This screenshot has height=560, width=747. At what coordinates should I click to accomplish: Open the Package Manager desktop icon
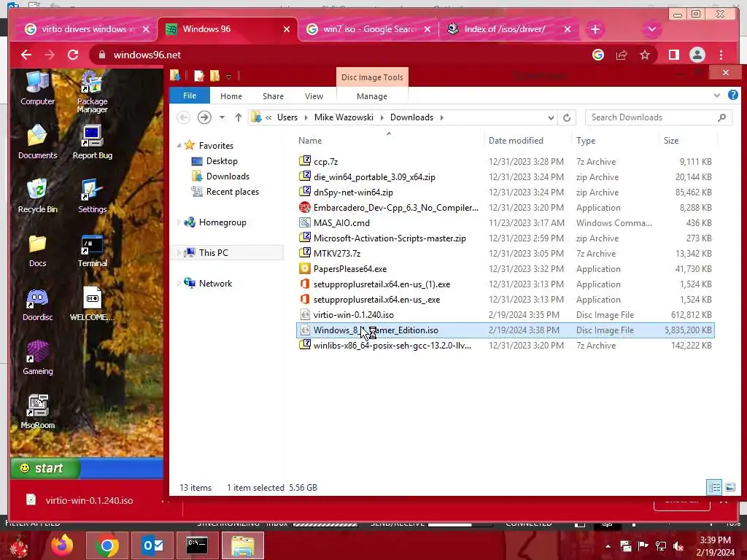point(92,93)
